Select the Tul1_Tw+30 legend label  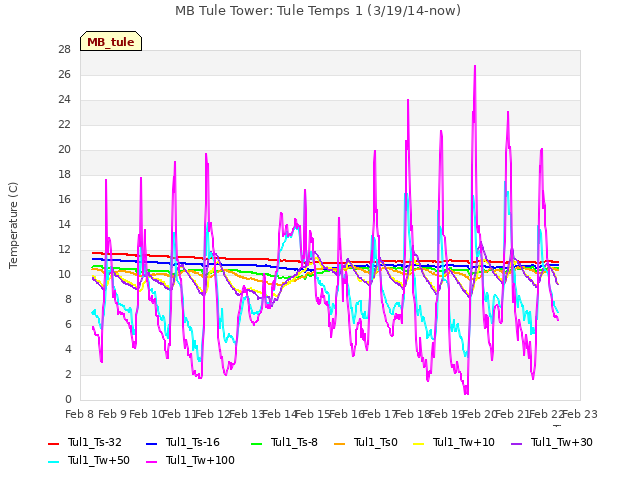[x=562, y=442]
